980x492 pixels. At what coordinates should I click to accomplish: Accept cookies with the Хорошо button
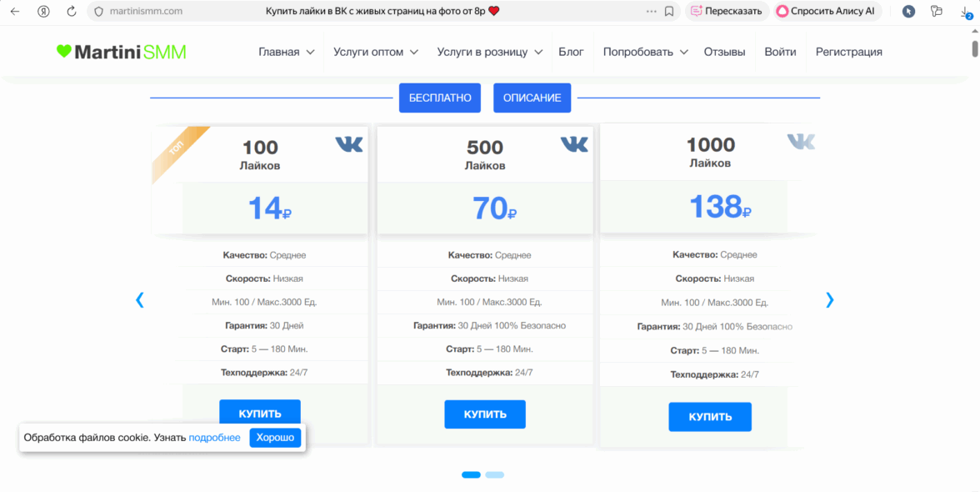point(275,438)
